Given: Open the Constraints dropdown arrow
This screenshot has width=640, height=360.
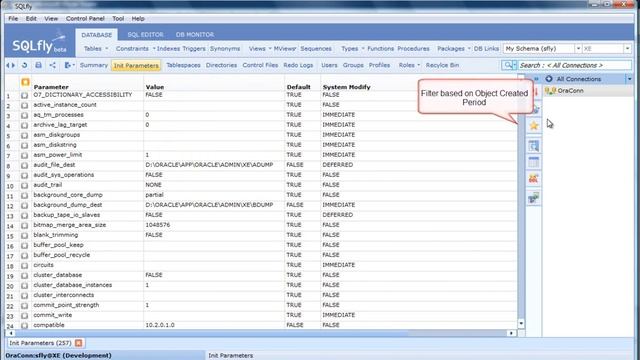Looking at the screenshot, I should tap(154, 49).
